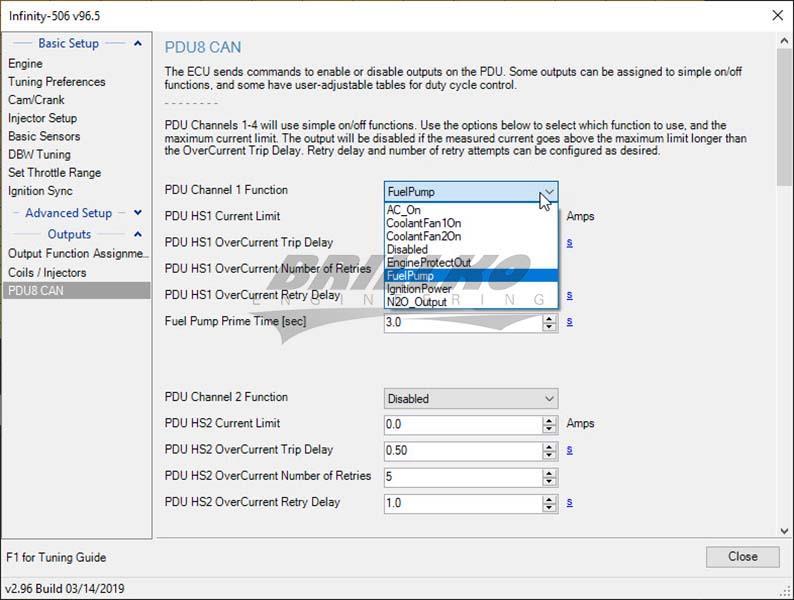The height and width of the screenshot is (600, 794).
Task: Pick N2O_Output from function list
Action: pyautogui.click(x=417, y=302)
